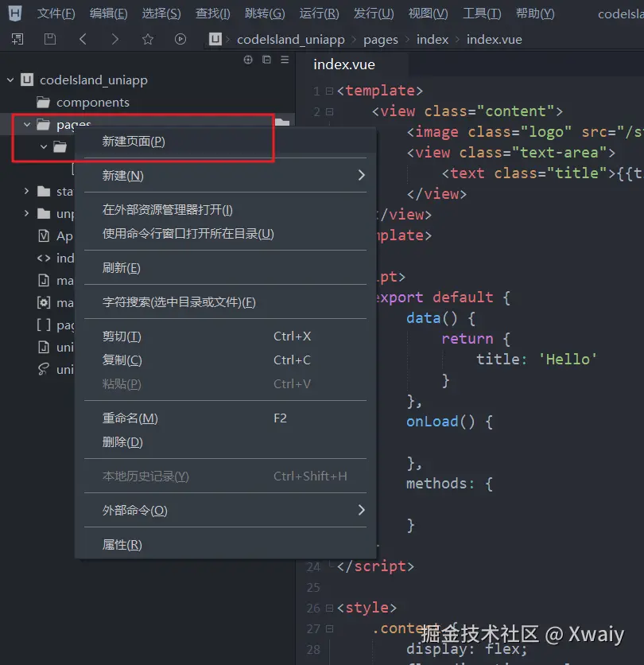Viewport: 644px width, 665px height.
Task: Open the 帮助(Y) menu
Action: (535, 14)
